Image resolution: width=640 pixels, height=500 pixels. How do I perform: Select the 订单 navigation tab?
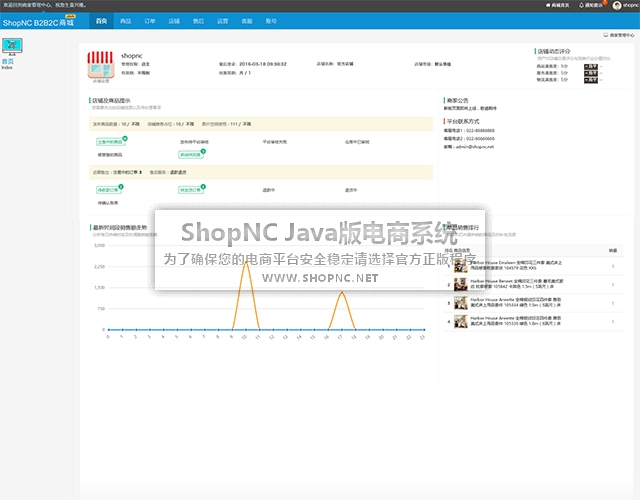[x=150, y=21]
